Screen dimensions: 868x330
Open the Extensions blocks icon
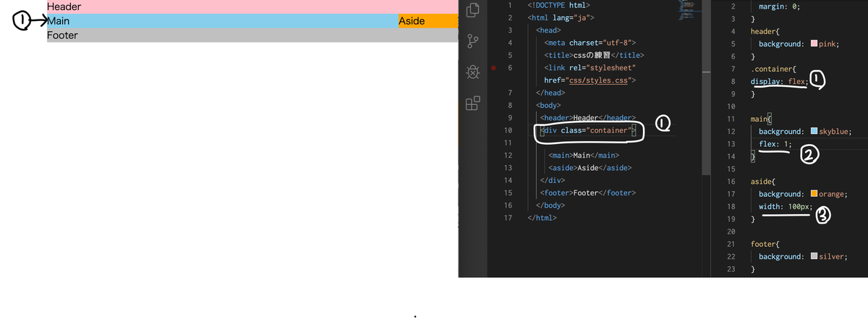(473, 103)
